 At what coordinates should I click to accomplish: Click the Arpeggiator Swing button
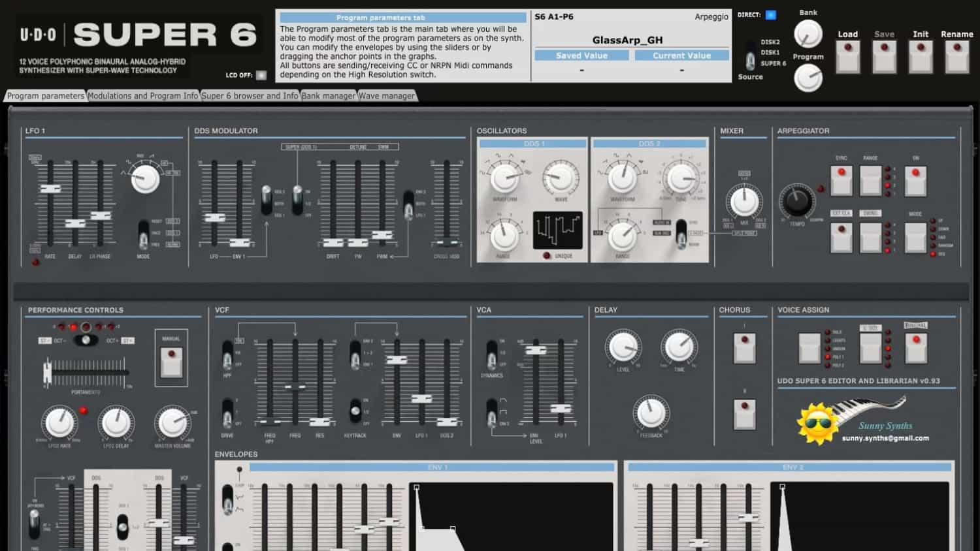[870, 238]
